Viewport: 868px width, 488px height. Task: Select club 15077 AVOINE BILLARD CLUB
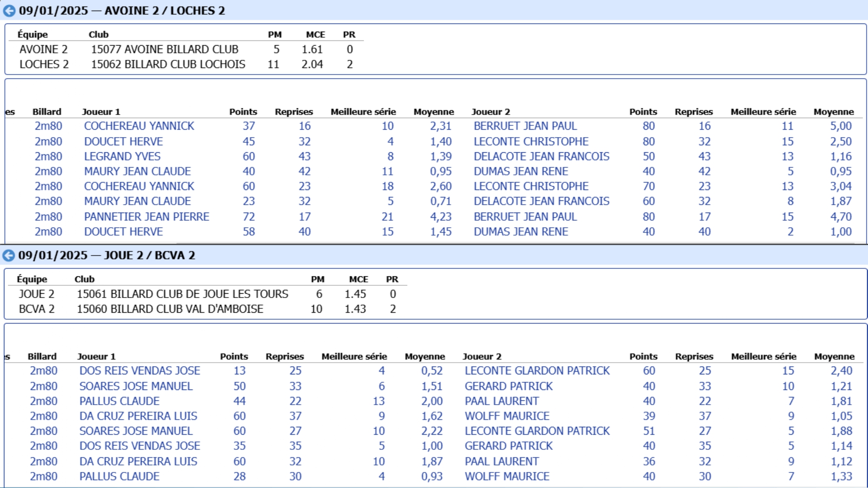[164, 49]
